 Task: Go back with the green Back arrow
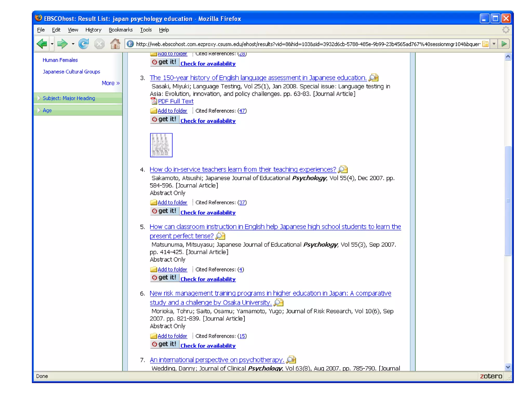(42, 44)
